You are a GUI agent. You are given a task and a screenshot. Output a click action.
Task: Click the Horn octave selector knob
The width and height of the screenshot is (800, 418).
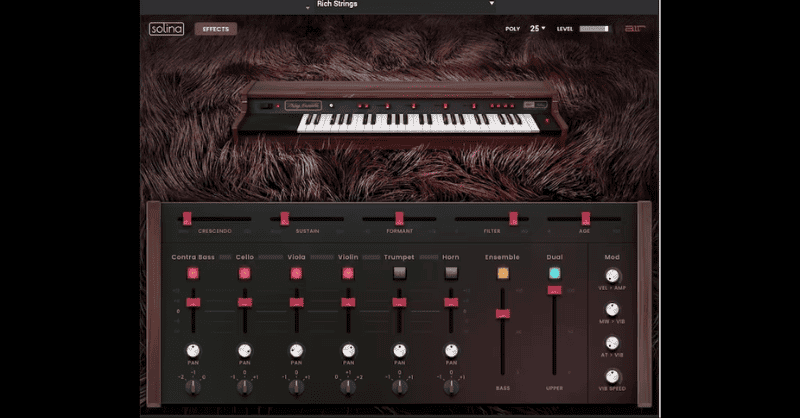(x=451, y=388)
